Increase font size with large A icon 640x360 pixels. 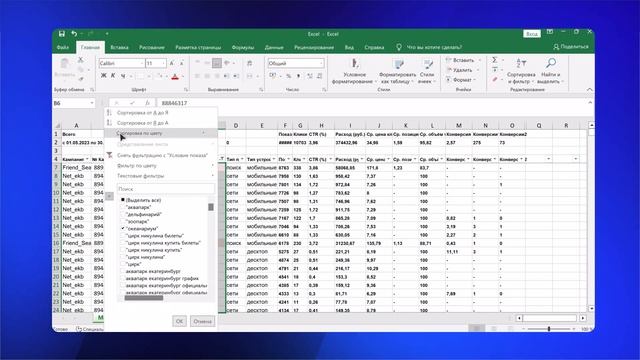pos(172,63)
